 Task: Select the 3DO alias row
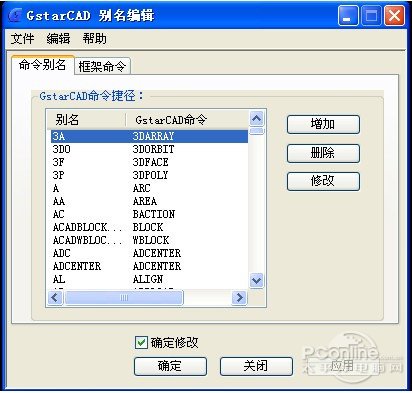[x=149, y=149]
